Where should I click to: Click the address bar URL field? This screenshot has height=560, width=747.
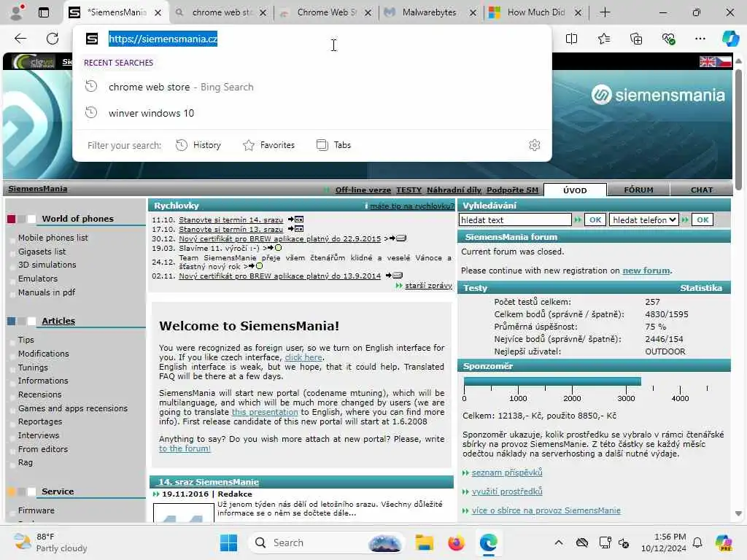click(312, 39)
